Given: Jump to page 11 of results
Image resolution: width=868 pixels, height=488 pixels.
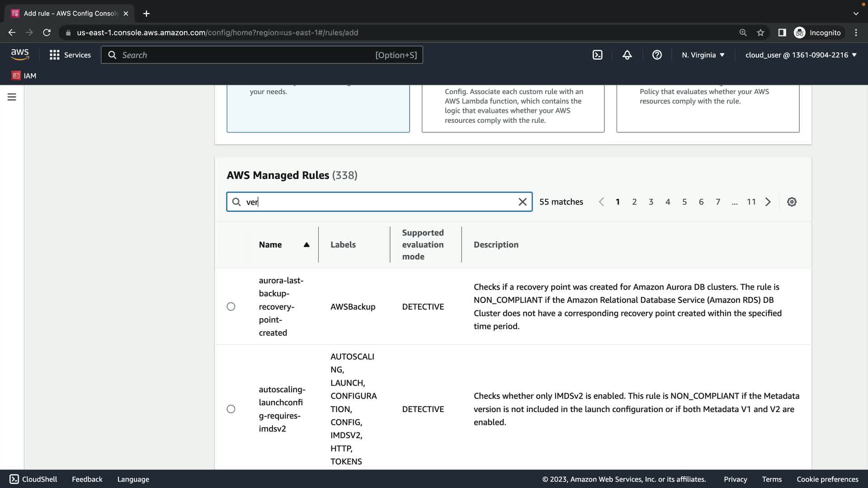Looking at the screenshot, I should click(751, 202).
